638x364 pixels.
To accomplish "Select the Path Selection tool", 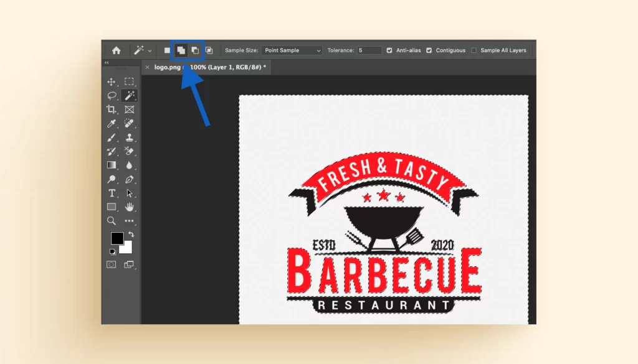I will pos(130,193).
